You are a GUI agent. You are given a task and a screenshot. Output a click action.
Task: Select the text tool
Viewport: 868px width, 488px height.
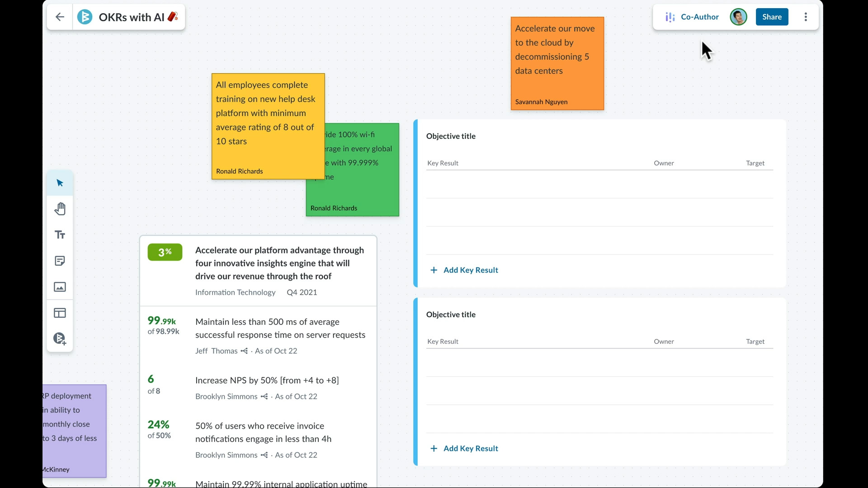coord(60,235)
